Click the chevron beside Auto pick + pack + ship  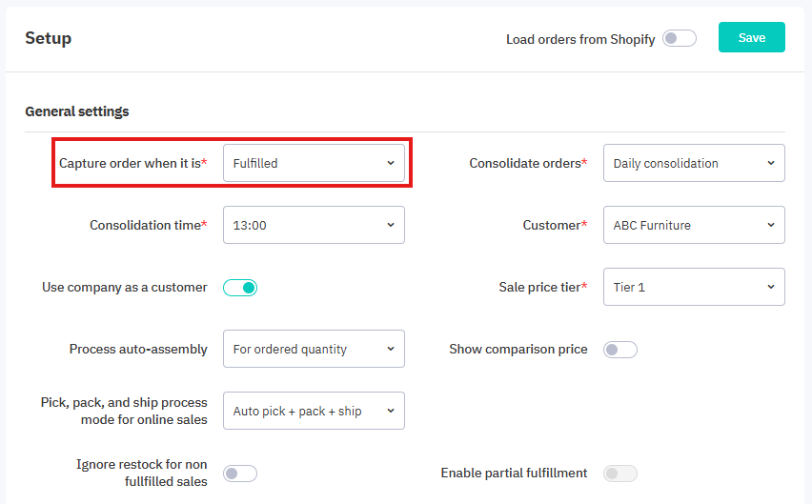[x=391, y=411]
